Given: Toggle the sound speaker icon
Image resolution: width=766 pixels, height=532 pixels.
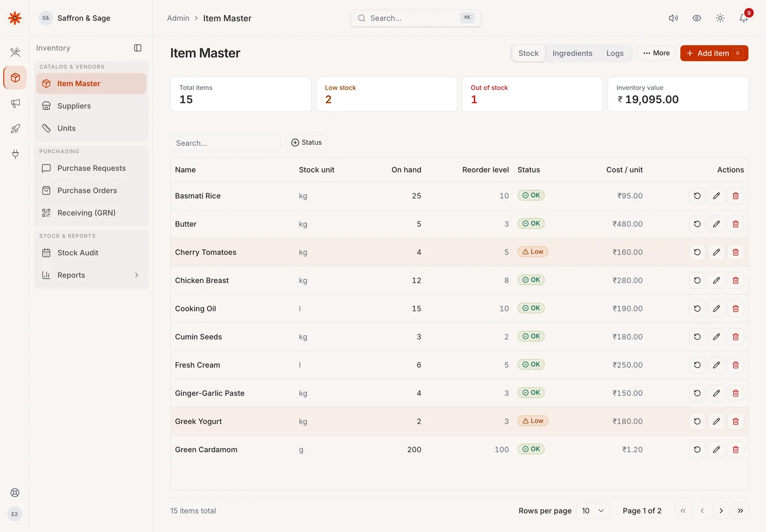Looking at the screenshot, I should (673, 18).
